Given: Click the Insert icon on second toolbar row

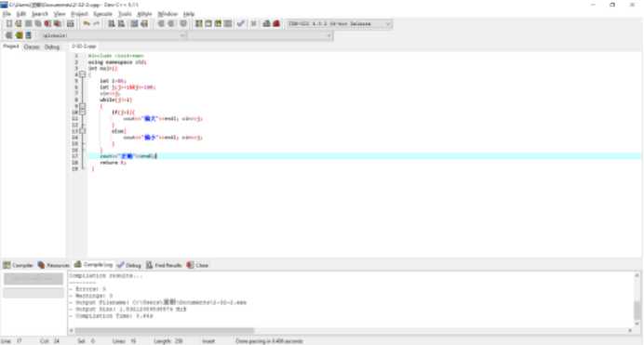Looking at the screenshot, I should click(x=8, y=35).
